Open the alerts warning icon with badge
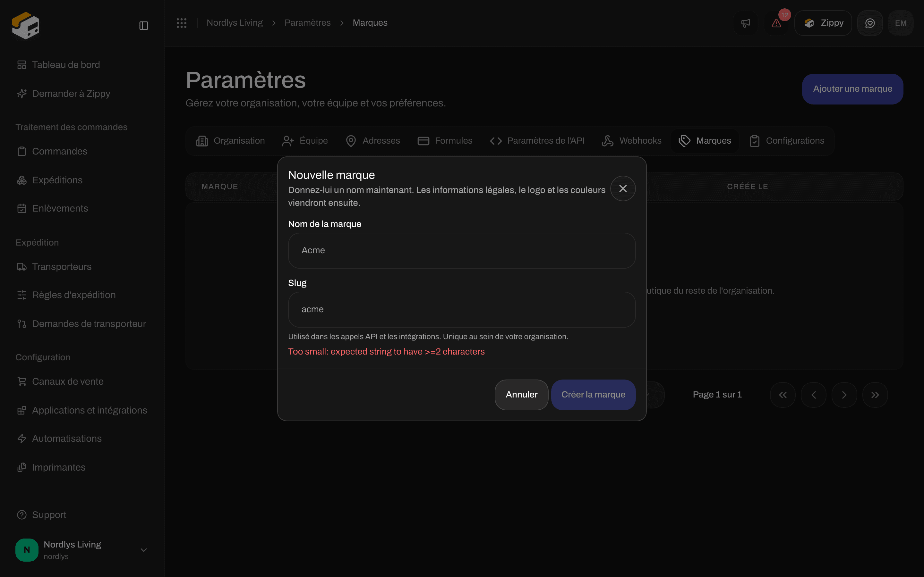 [777, 23]
